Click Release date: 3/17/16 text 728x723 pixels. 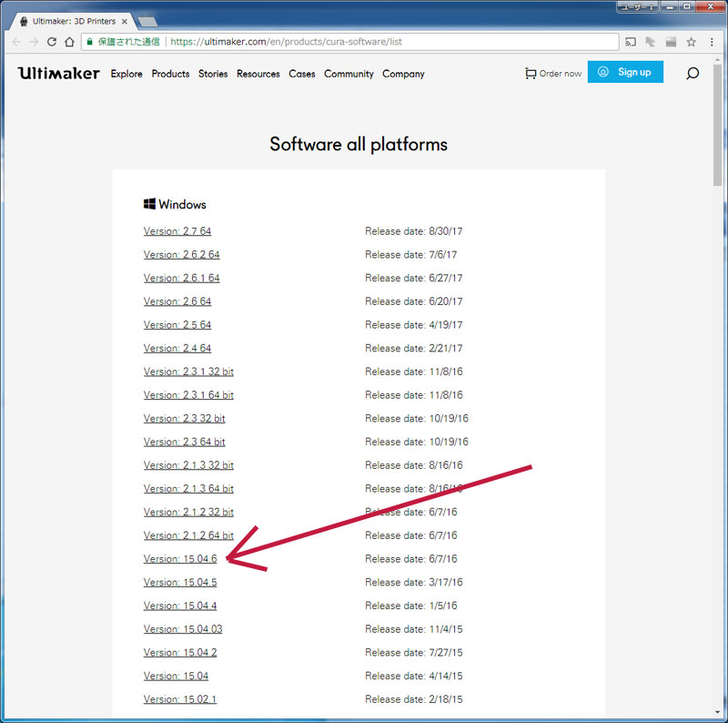point(414,582)
